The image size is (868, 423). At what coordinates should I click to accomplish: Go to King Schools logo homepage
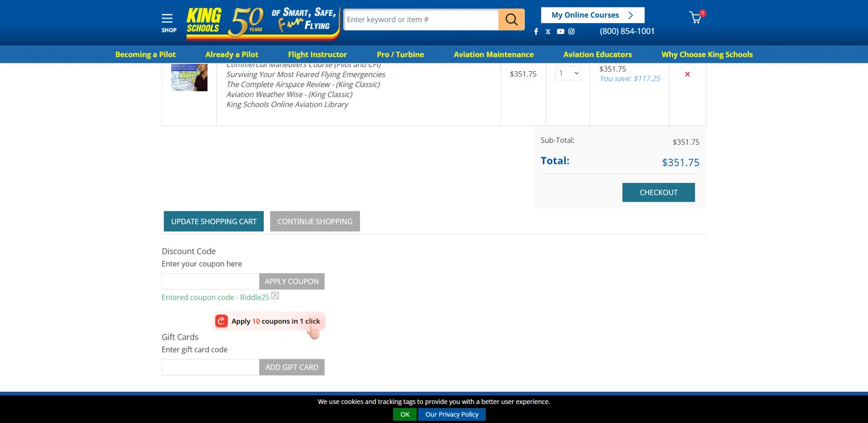[x=263, y=23]
